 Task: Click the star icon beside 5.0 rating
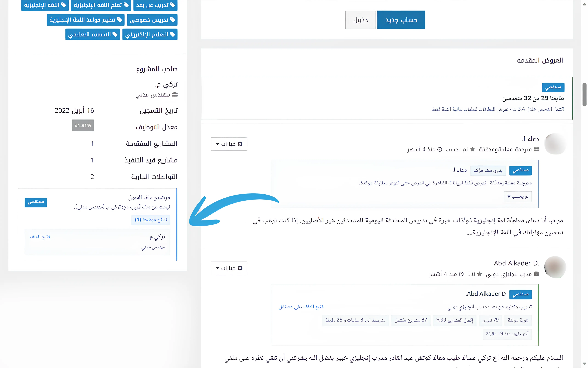(479, 274)
